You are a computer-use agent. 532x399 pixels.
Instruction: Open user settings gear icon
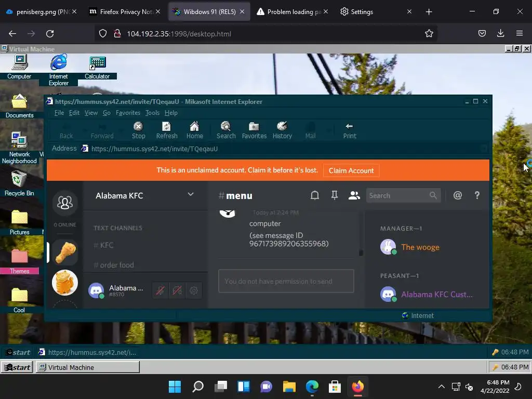click(x=193, y=290)
